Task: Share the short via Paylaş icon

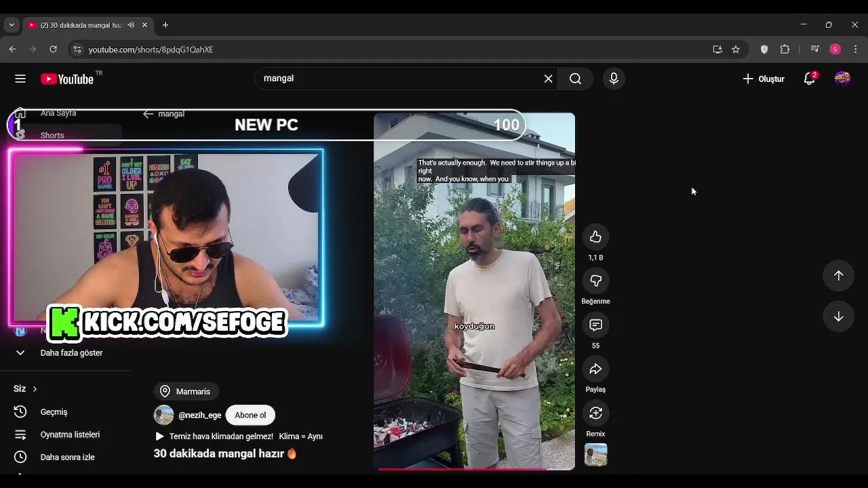Action: pyautogui.click(x=595, y=369)
